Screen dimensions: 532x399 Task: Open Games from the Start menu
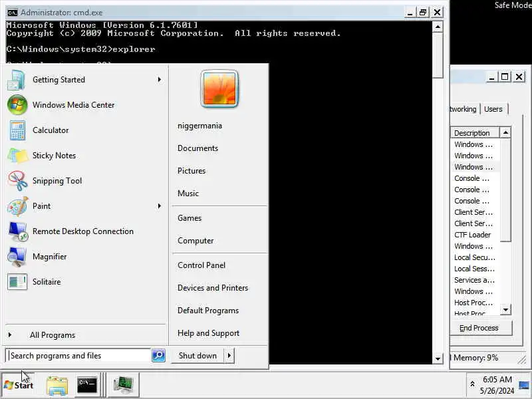click(190, 218)
